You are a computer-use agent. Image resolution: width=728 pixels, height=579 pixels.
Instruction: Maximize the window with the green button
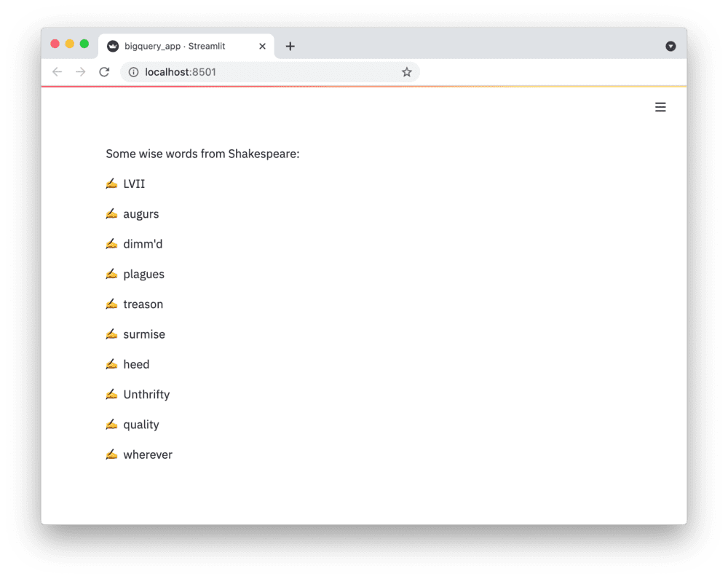pyautogui.click(x=84, y=44)
